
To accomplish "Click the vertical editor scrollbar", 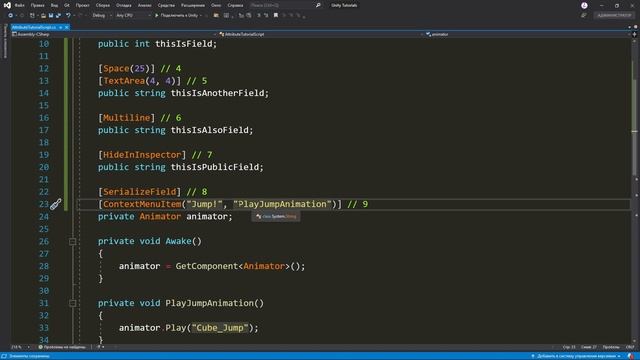I will (x=634, y=190).
